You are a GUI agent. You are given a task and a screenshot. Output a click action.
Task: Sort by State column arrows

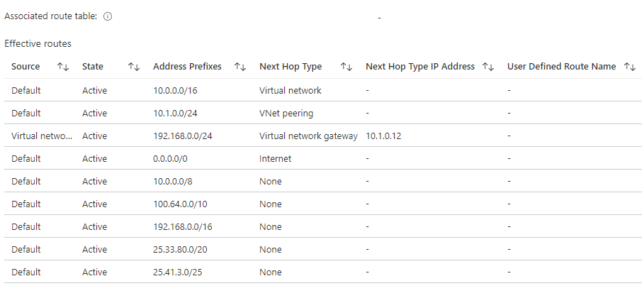pyautogui.click(x=134, y=67)
